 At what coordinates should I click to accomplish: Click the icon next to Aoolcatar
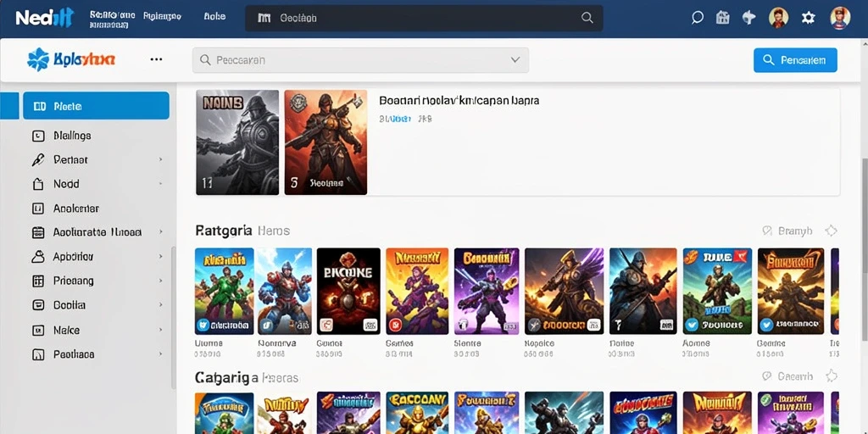[x=38, y=209]
